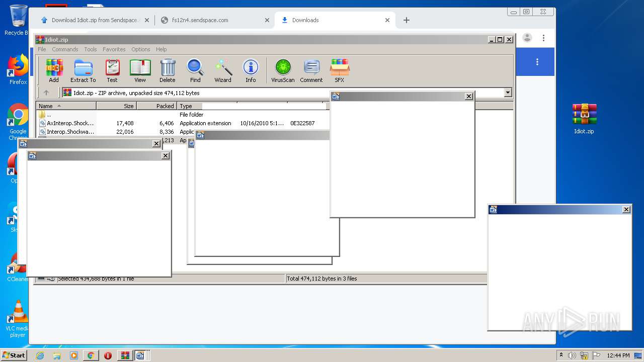Click the media player taskbar icon
Image resolution: width=644 pixels, height=362 pixels.
click(x=74, y=355)
